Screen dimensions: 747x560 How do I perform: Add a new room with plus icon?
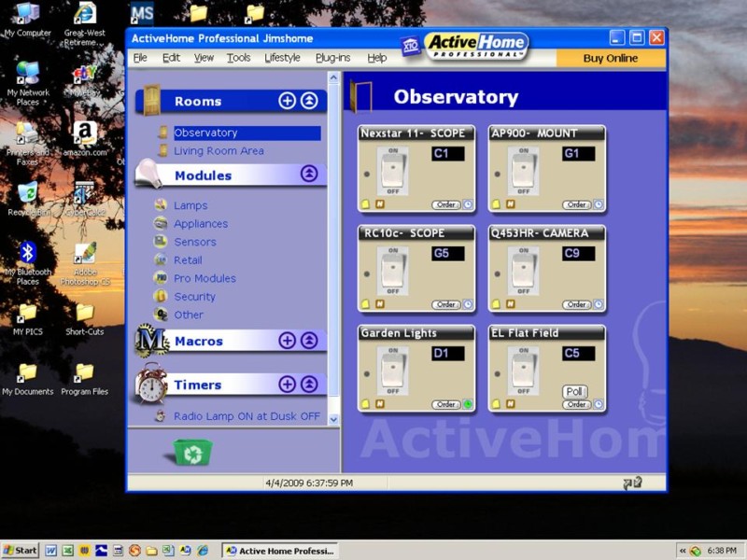click(287, 101)
